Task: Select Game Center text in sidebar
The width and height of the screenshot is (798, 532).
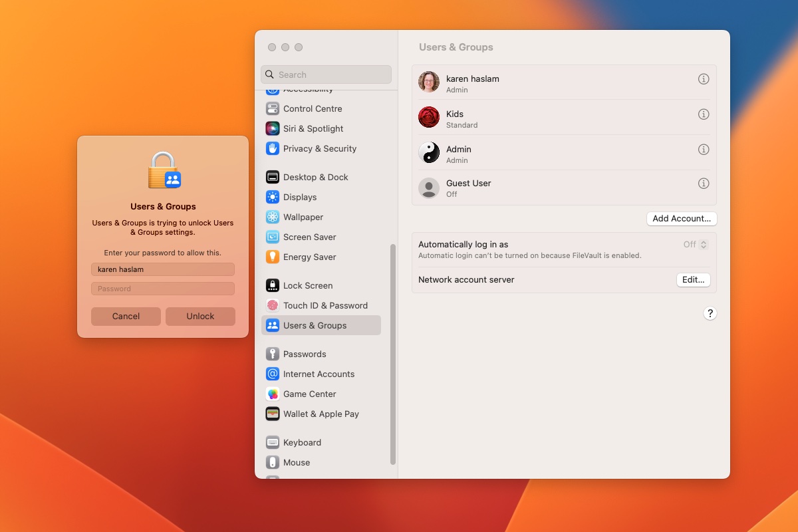Action: [309, 394]
